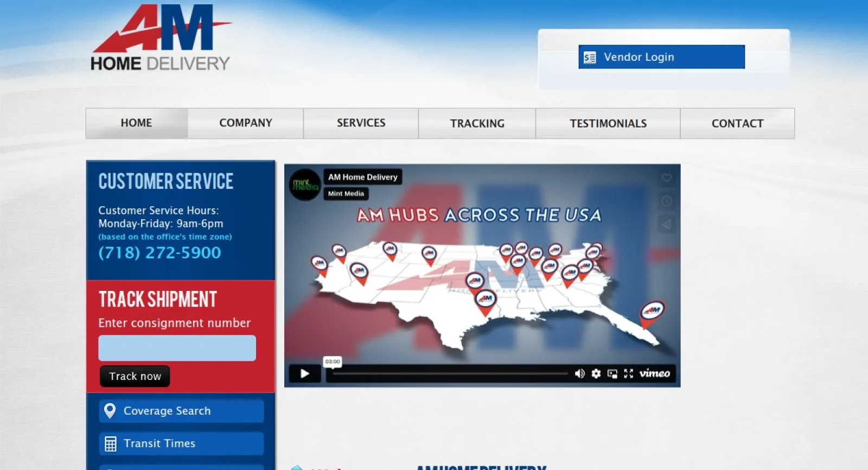Click TRACK SHIPMENT heading
The height and width of the screenshot is (470, 868).
tap(158, 299)
